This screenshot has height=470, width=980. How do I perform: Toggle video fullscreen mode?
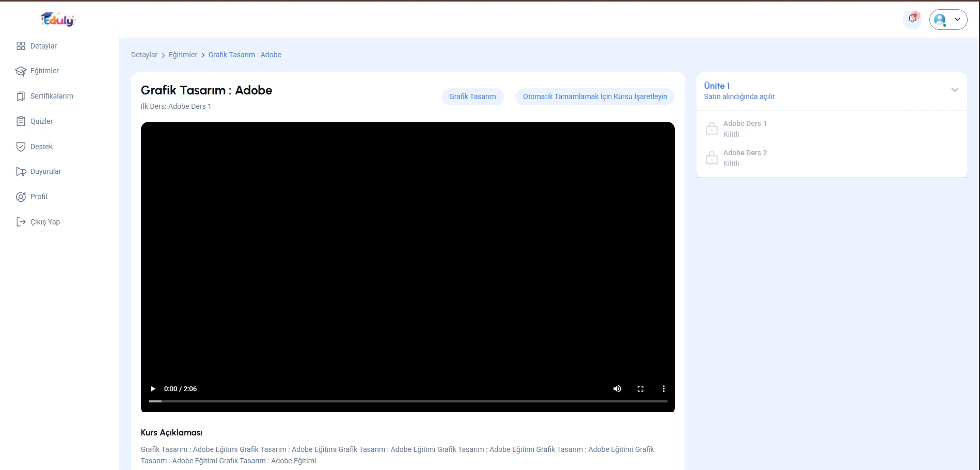(640, 388)
